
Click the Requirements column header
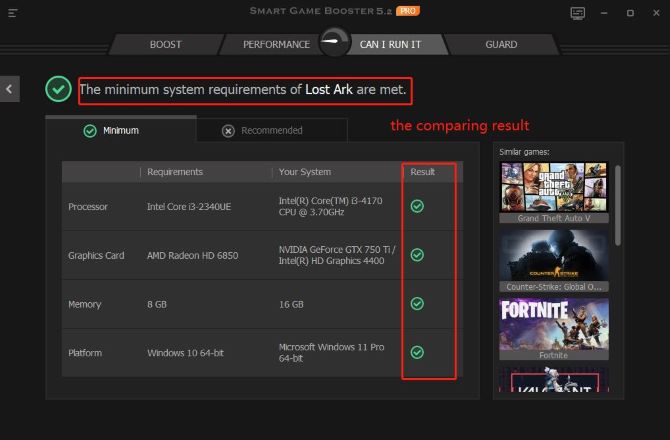[x=175, y=172]
